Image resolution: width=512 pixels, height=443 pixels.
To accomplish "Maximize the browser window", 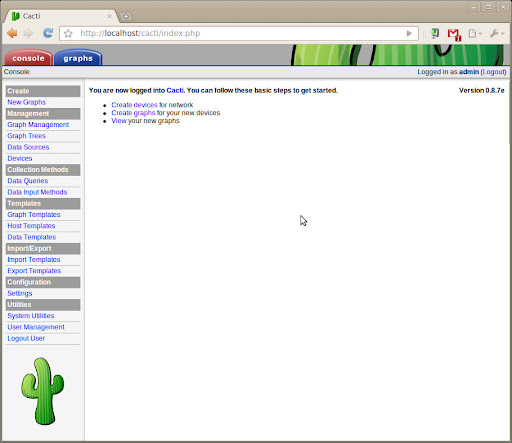I will point(488,7).
